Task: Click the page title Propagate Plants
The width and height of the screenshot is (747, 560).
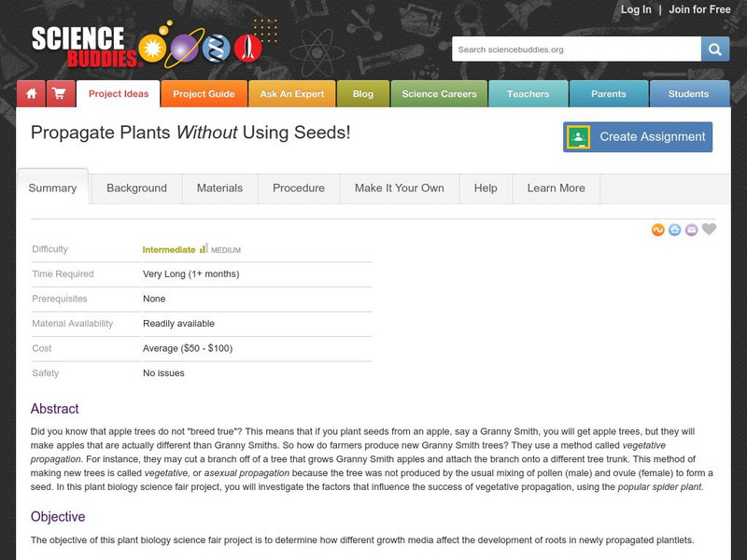Action: [x=190, y=133]
